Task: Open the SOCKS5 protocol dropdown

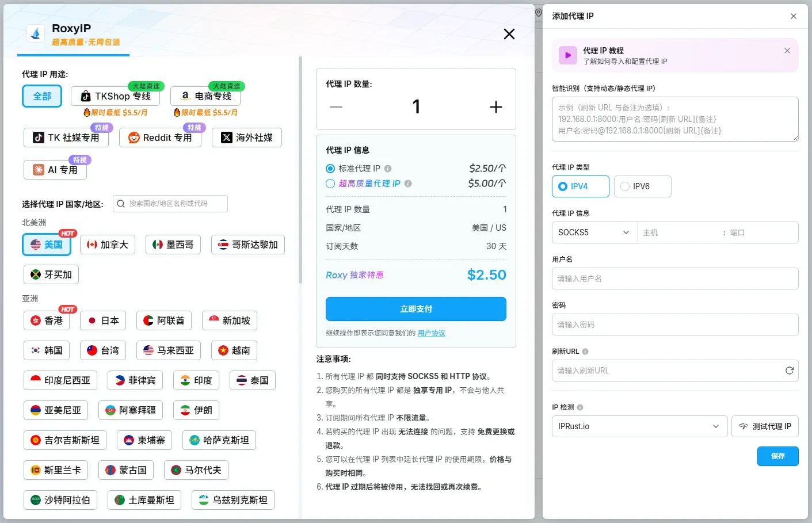Action: pos(594,232)
